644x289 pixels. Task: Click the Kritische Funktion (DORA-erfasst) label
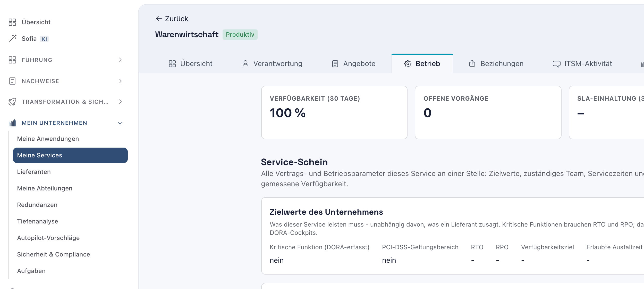click(319, 247)
